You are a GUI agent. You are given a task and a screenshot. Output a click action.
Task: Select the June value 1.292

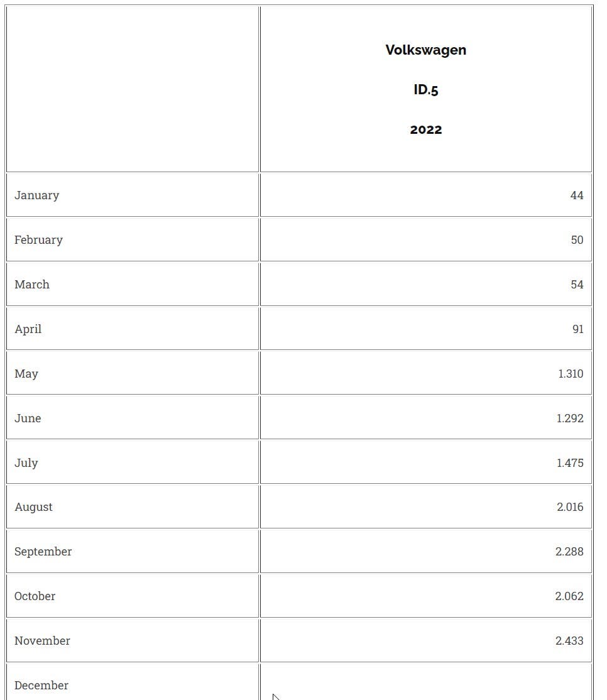pyautogui.click(x=569, y=418)
